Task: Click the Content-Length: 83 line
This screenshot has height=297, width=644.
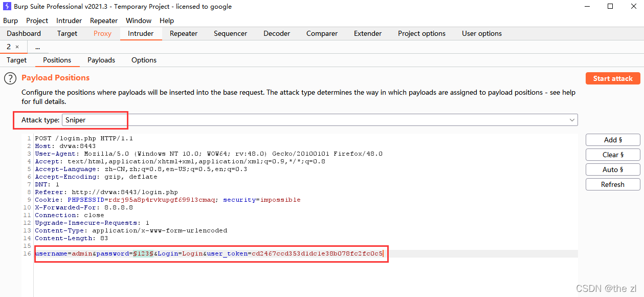Action: click(x=72, y=238)
